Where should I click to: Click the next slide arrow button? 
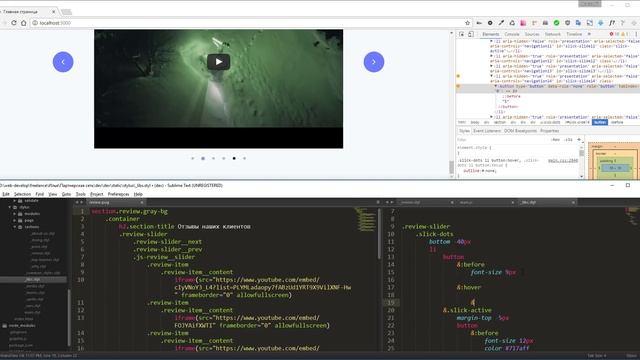(373, 62)
